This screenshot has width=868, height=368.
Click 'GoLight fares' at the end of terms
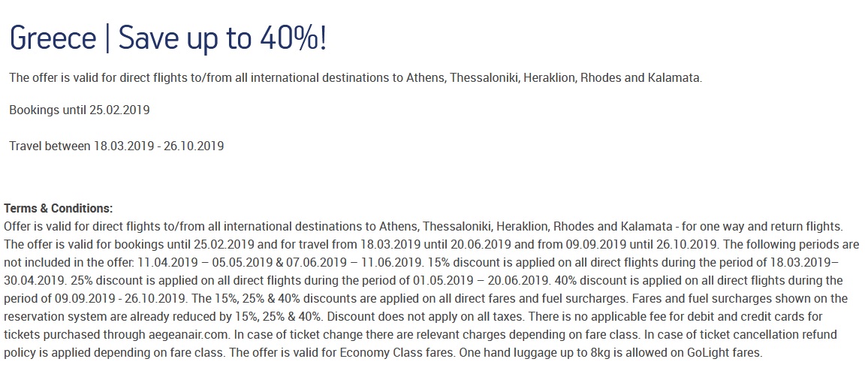click(x=725, y=352)
